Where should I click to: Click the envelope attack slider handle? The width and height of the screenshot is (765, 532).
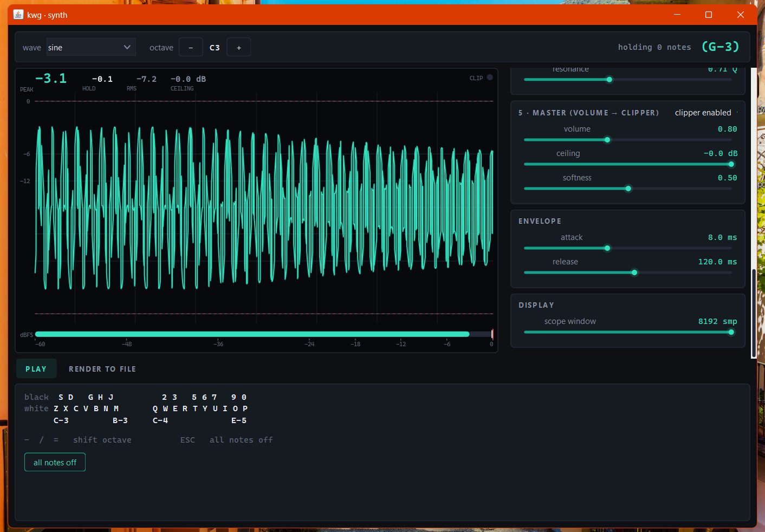pos(607,248)
